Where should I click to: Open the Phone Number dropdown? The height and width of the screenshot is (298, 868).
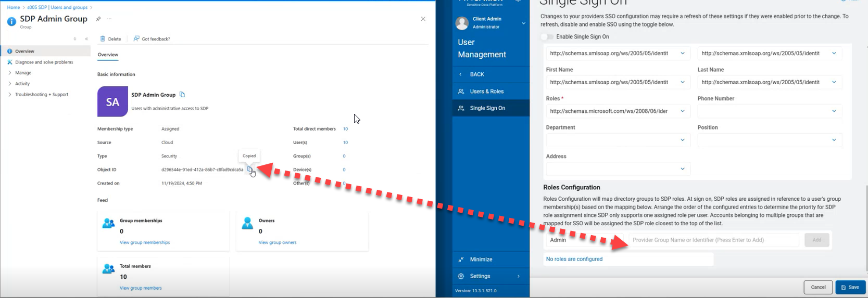point(770,111)
